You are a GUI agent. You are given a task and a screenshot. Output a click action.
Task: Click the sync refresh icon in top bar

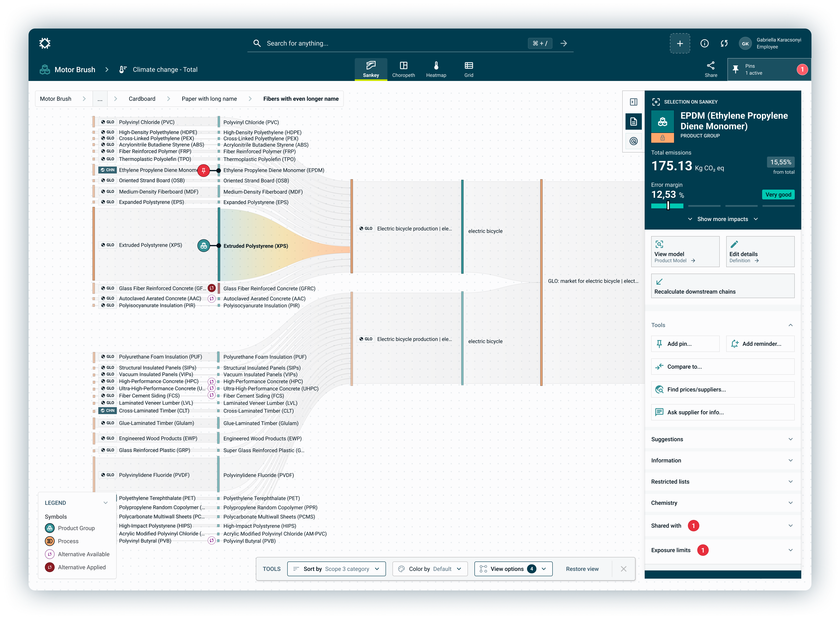pos(724,43)
